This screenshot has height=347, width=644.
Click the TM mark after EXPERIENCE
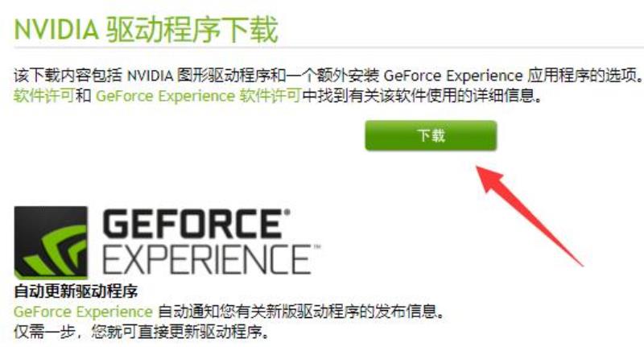[317, 248]
